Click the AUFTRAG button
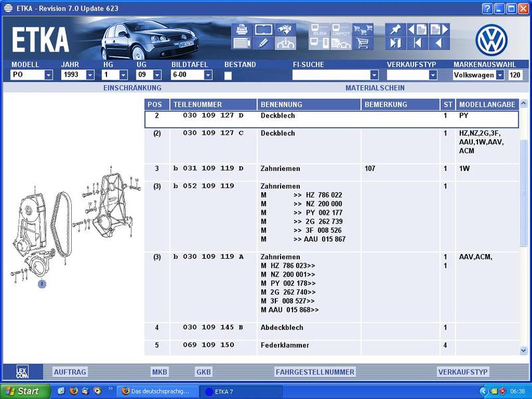The image size is (532, 399). coord(70,372)
